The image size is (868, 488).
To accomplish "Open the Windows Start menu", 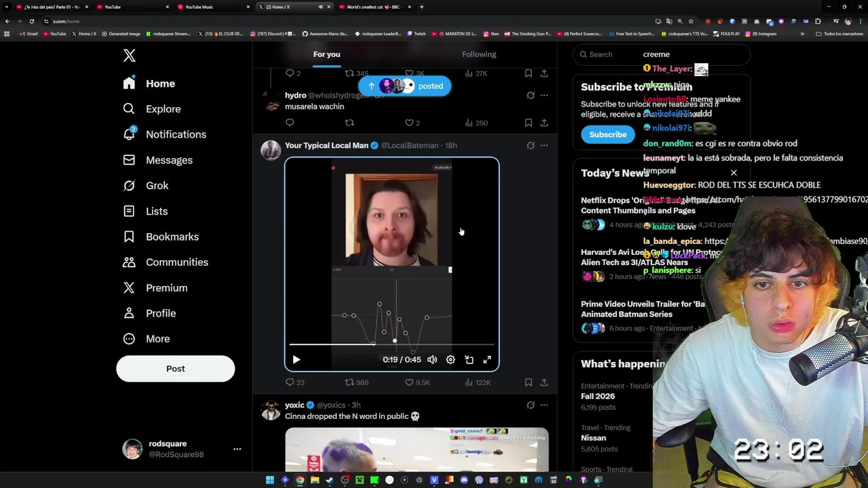I will coord(270,480).
